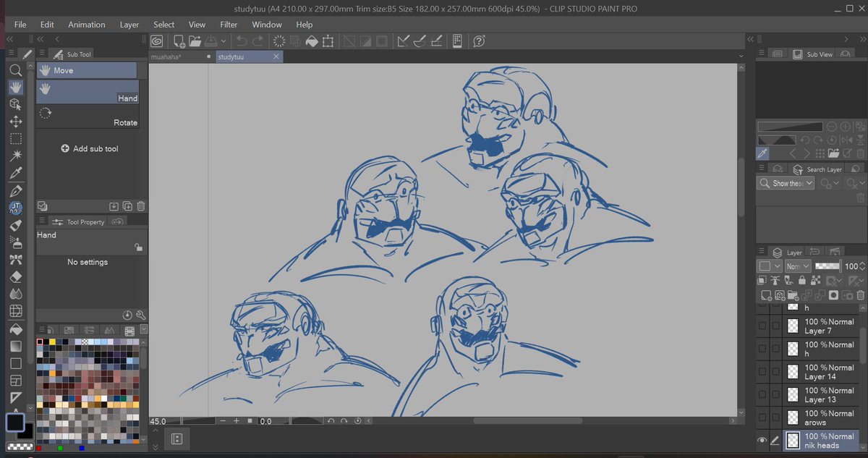Toggle visibility of nik heads layer

(x=762, y=440)
